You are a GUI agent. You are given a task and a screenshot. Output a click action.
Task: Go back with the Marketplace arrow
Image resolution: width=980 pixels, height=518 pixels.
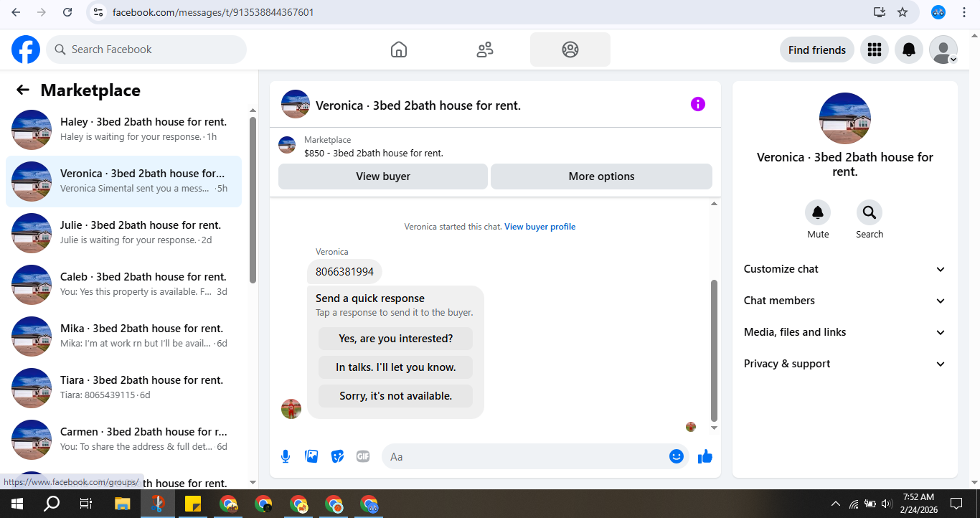[23, 90]
